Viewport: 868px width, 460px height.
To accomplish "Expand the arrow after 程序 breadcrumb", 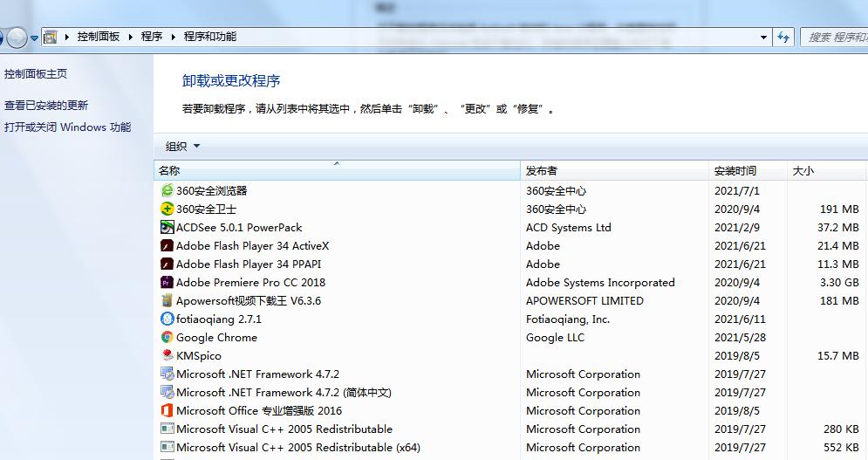I will [x=173, y=37].
